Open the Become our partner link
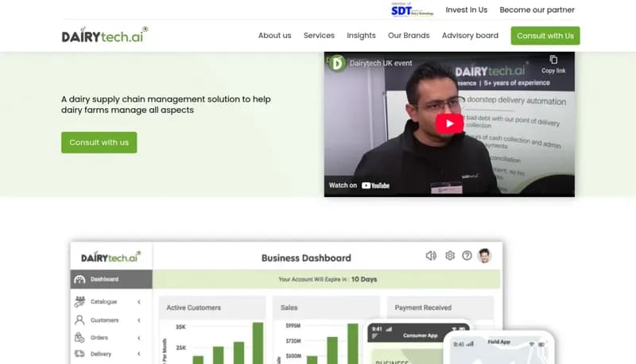This screenshot has width=636, height=364. click(537, 10)
